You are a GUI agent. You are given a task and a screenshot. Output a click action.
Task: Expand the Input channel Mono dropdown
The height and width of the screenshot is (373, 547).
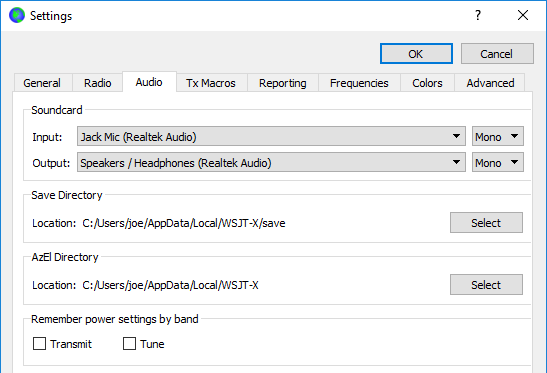click(497, 136)
